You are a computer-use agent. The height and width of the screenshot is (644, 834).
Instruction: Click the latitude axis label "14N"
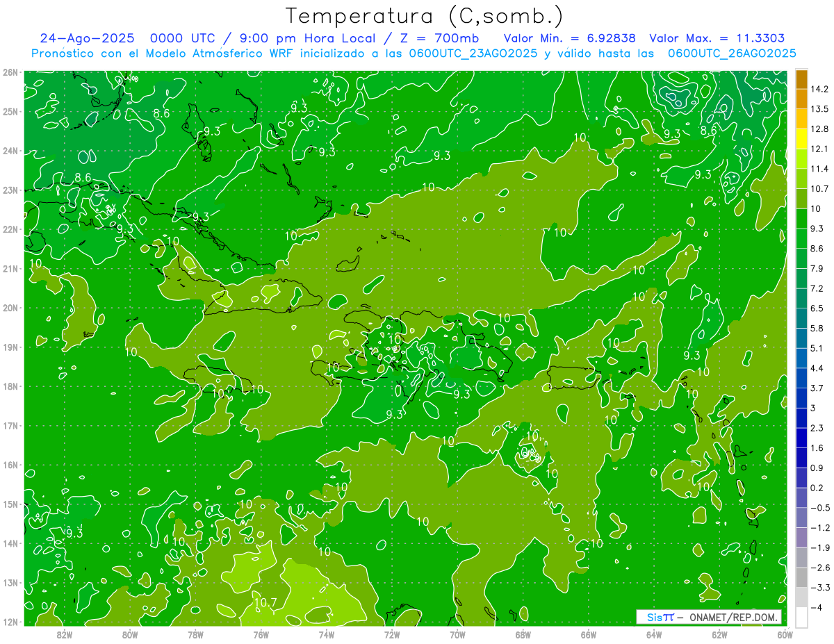(x=10, y=543)
